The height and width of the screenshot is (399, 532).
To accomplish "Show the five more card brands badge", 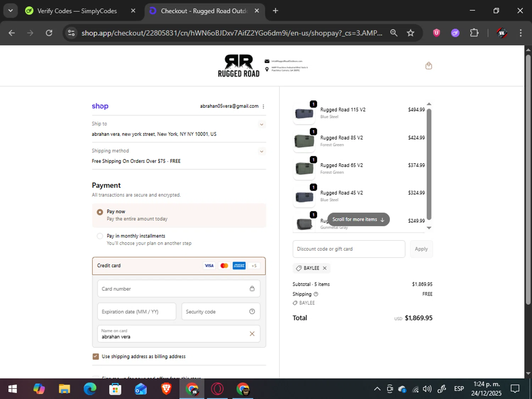I will [254, 266].
